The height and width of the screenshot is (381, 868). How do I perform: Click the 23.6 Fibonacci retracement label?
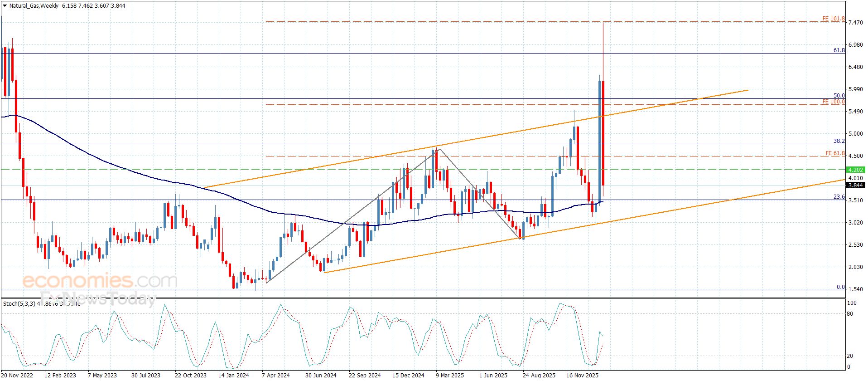point(839,197)
